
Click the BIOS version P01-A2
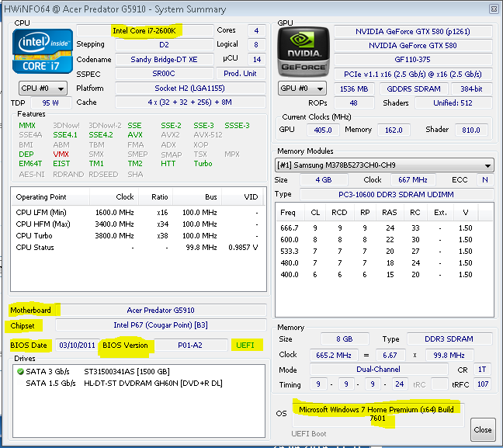pyautogui.click(x=190, y=346)
